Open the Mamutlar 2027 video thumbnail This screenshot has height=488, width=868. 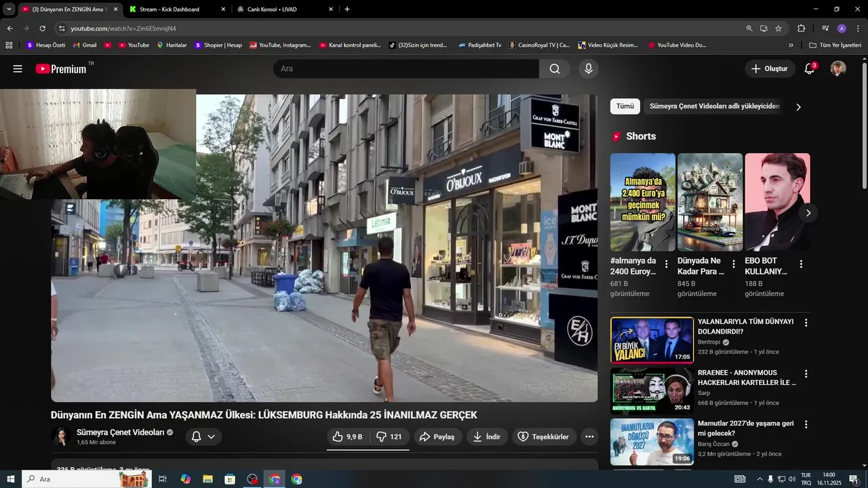(652, 442)
